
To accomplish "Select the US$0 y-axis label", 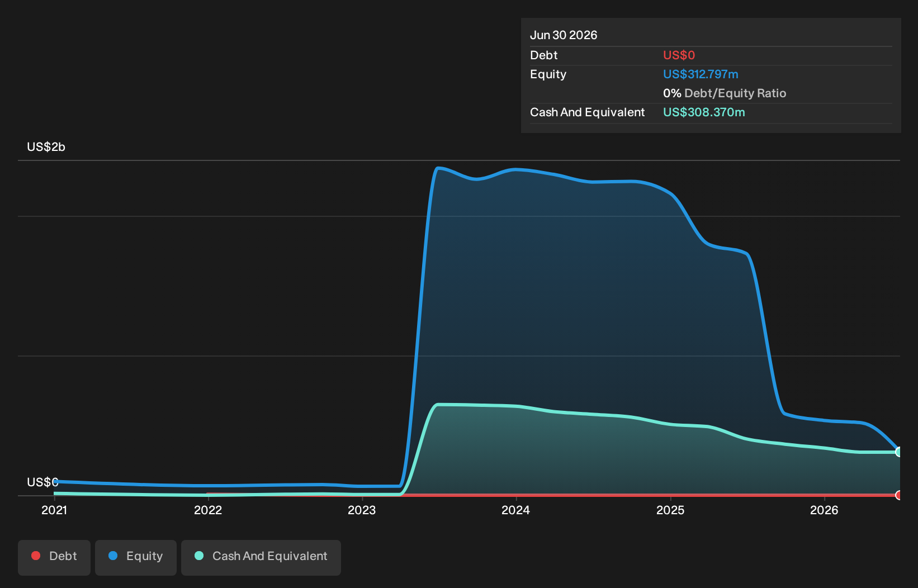I will 43,482.
